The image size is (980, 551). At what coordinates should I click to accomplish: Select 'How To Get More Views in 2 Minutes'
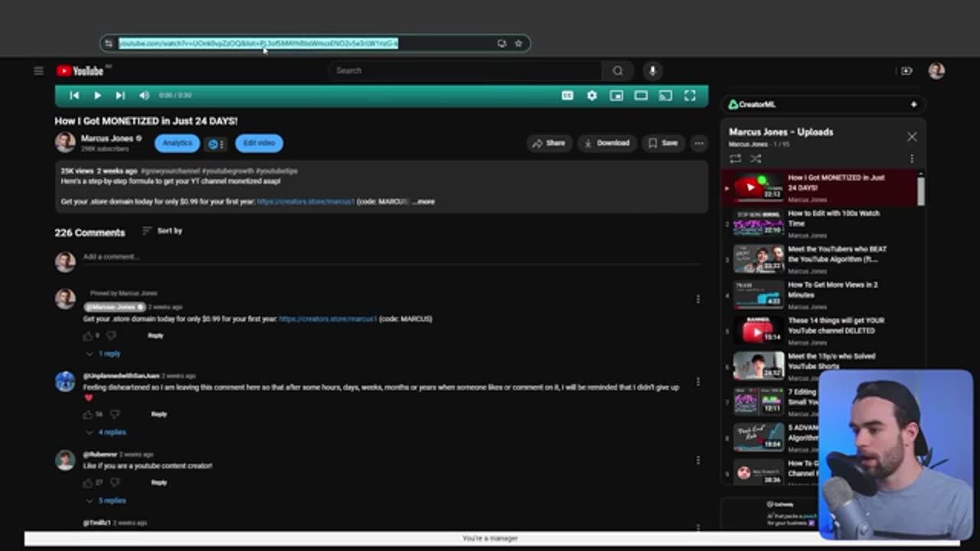click(x=819, y=295)
